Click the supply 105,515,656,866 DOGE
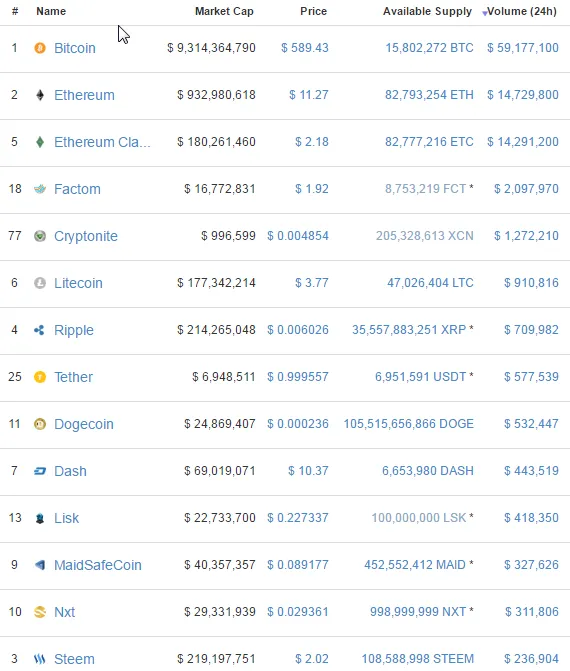 [x=409, y=424]
